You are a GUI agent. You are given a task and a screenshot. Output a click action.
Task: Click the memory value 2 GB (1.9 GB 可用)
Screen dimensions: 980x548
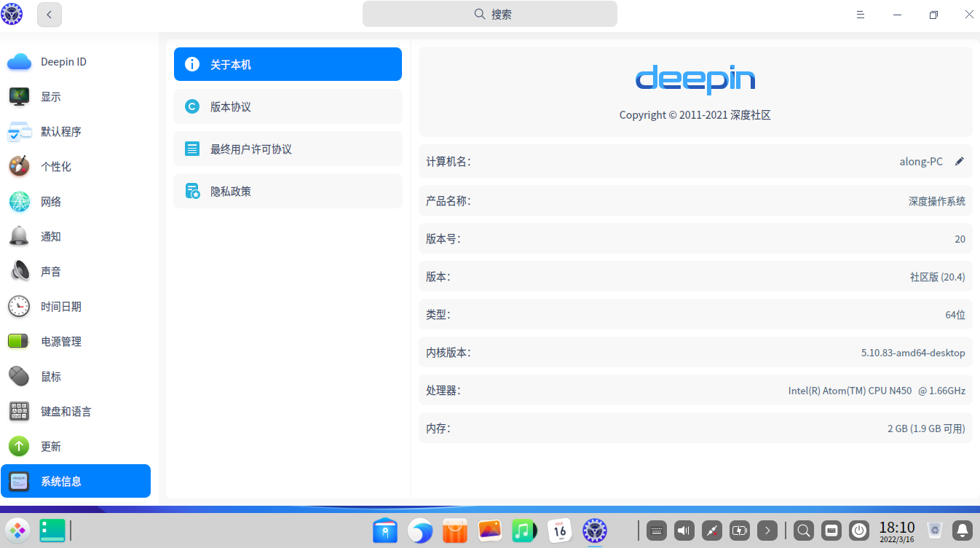click(x=926, y=428)
